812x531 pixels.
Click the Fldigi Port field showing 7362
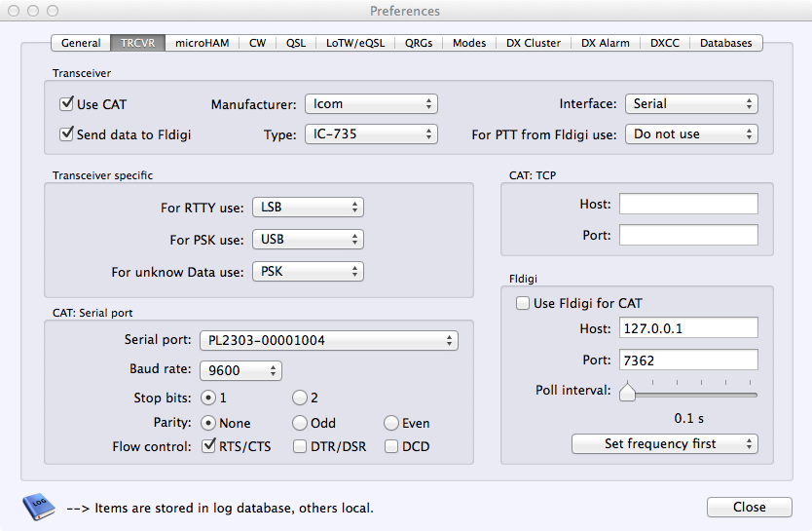(688, 360)
